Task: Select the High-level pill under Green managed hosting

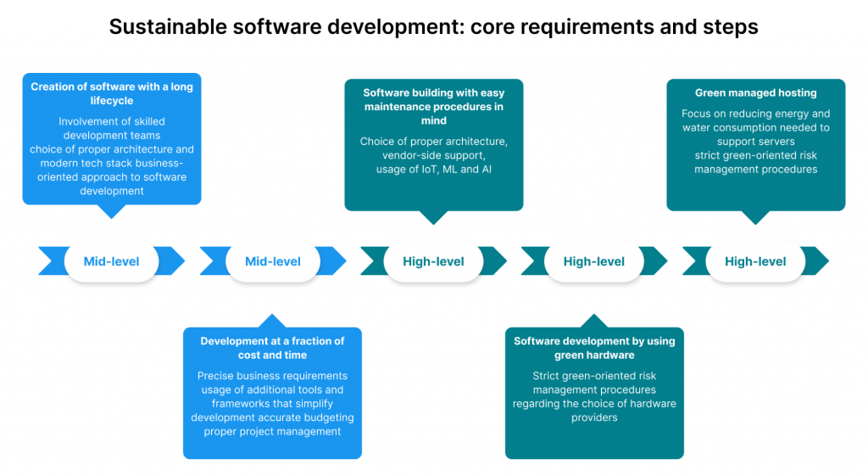Action: point(755,261)
